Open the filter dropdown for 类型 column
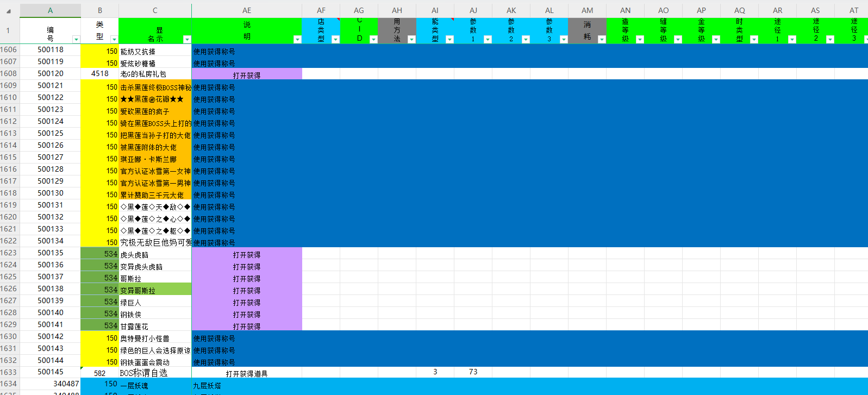868x395 pixels. pos(114,39)
